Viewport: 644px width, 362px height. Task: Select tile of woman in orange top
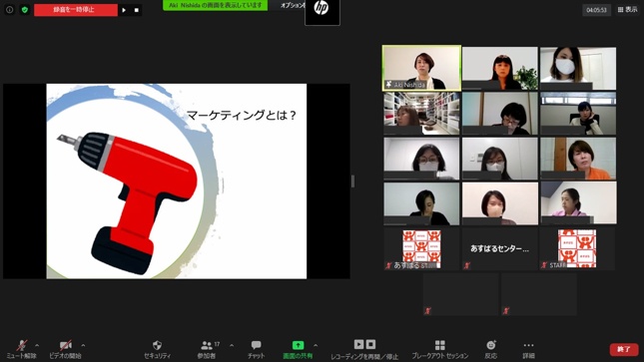(578, 159)
